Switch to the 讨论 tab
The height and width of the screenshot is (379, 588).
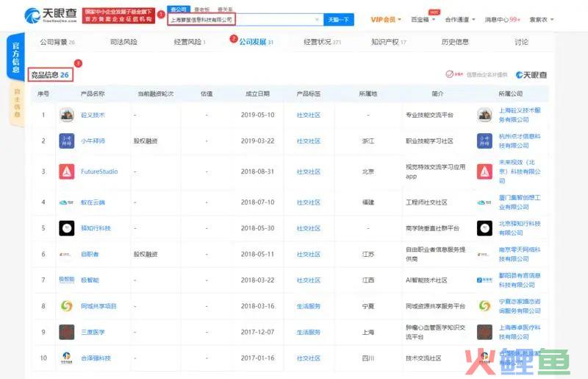coord(521,42)
